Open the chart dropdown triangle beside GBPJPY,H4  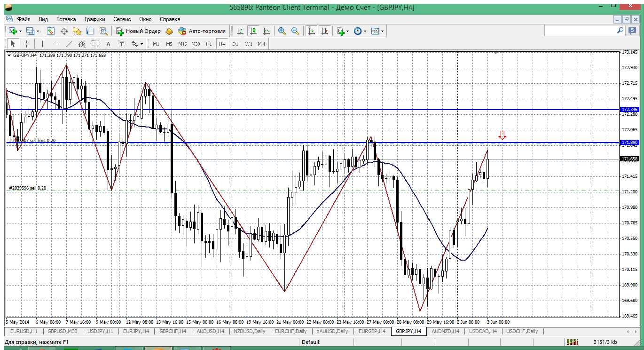[x=9, y=55]
